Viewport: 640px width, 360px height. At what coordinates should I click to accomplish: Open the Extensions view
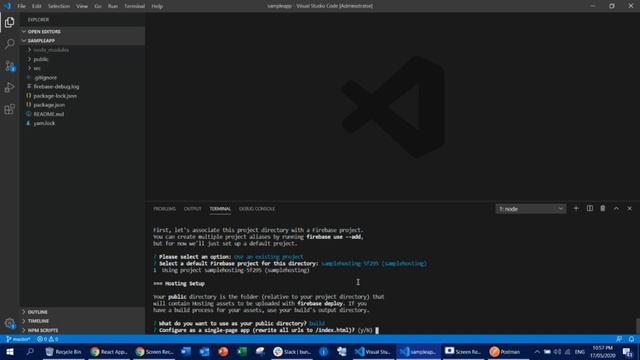[9, 109]
